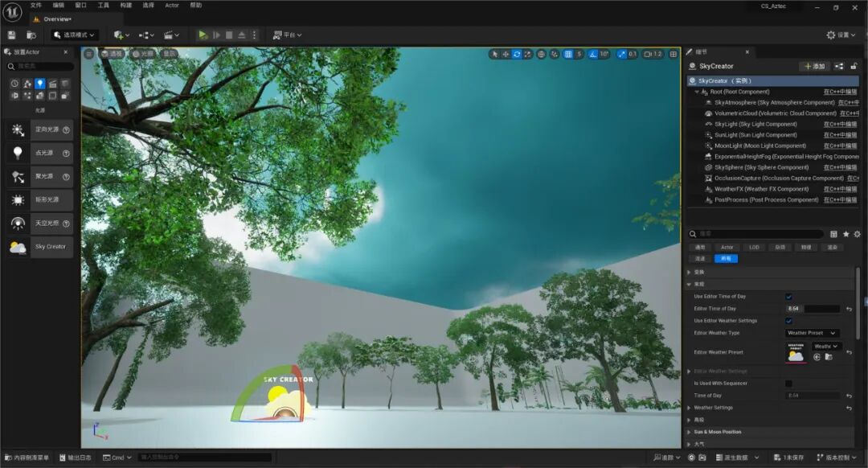Activate the rotate gizmo tool
Image resolution: width=868 pixels, height=468 pixels.
[x=517, y=54]
